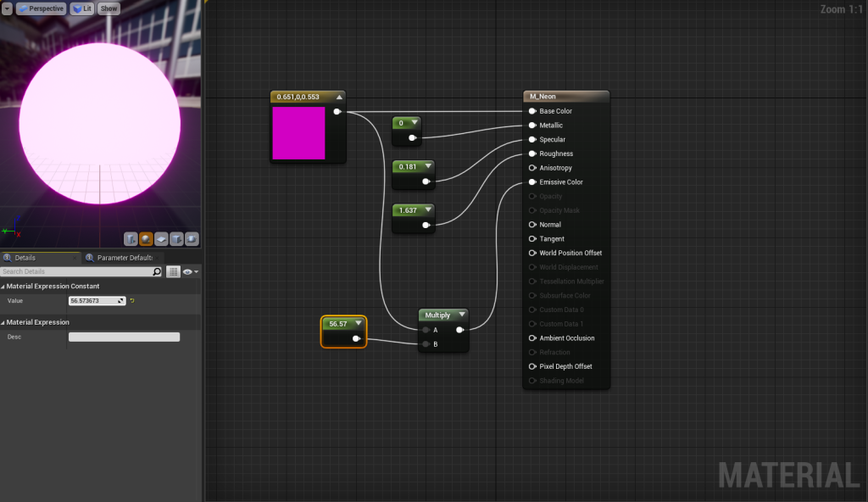Screen dimensions: 868x502
Task: Collapse the Material Expression Constant section
Action: [x=3, y=287]
